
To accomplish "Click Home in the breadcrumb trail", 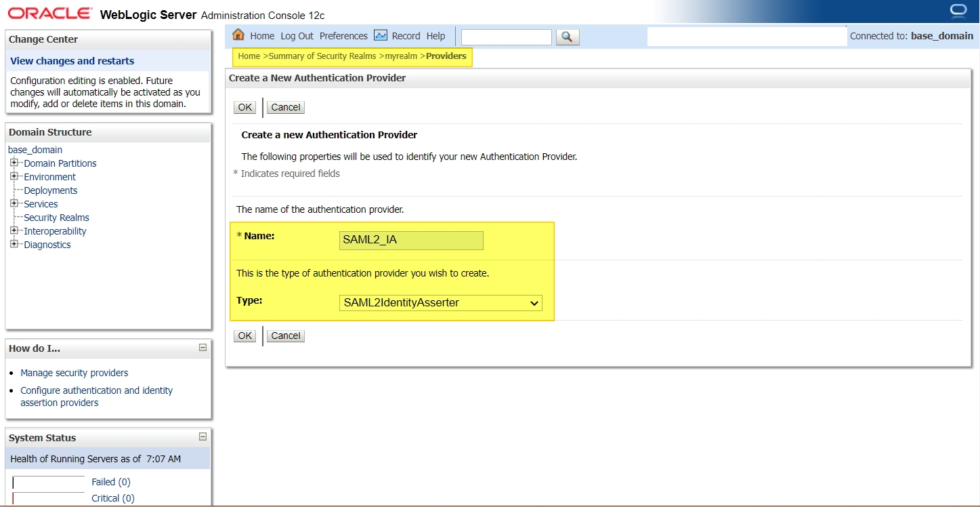I will pyautogui.click(x=249, y=56).
